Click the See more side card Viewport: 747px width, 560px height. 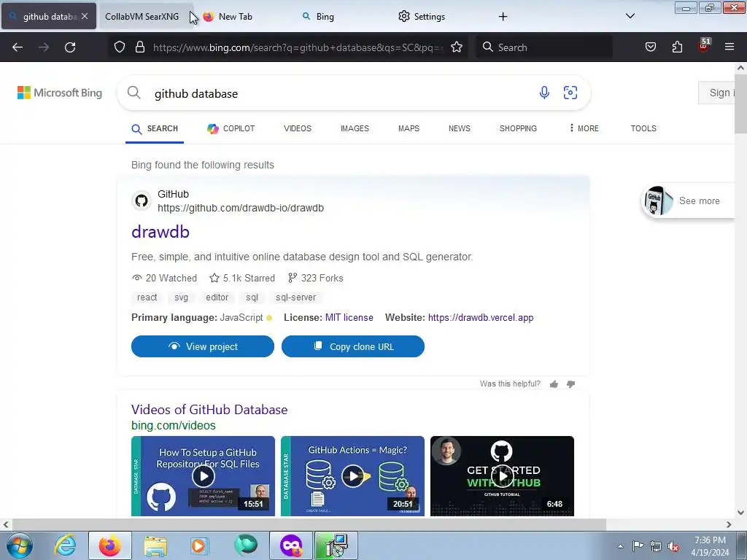(x=689, y=201)
